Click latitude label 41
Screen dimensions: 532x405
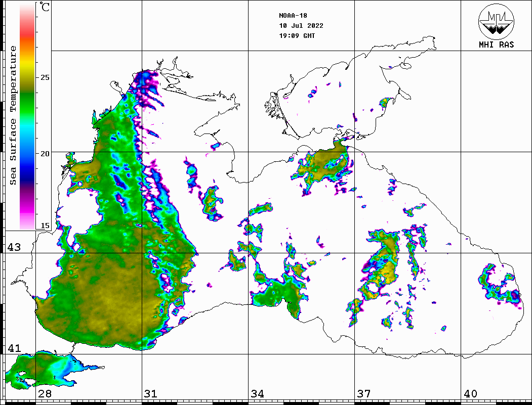click(14, 348)
